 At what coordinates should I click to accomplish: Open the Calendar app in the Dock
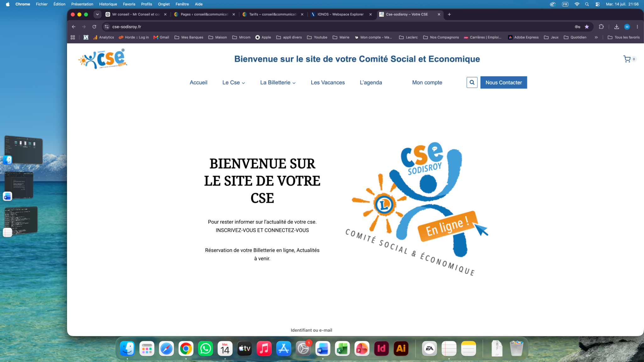(225, 348)
